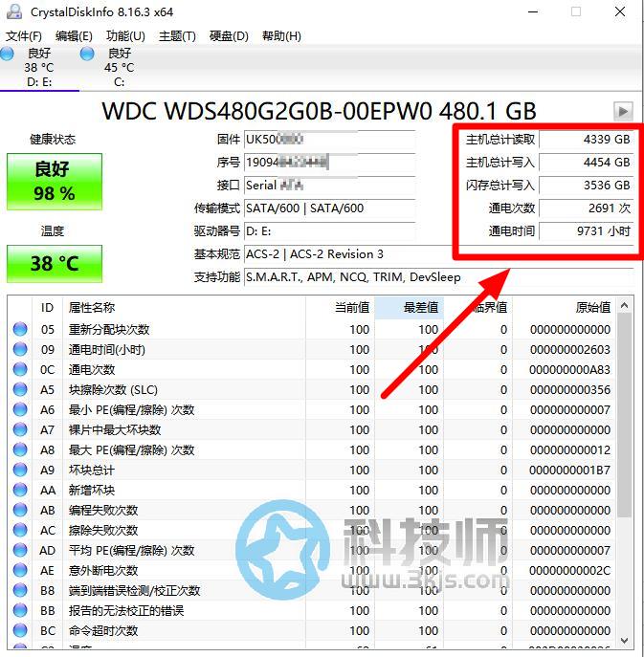Click the 属性名称 column header
644x657 pixels.
[184, 308]
